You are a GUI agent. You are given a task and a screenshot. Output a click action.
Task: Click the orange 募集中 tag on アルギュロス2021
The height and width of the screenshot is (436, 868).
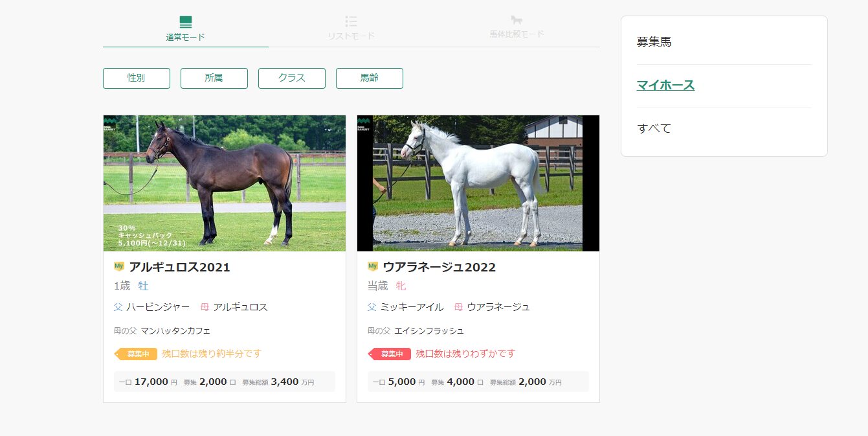tap(136, 354)
